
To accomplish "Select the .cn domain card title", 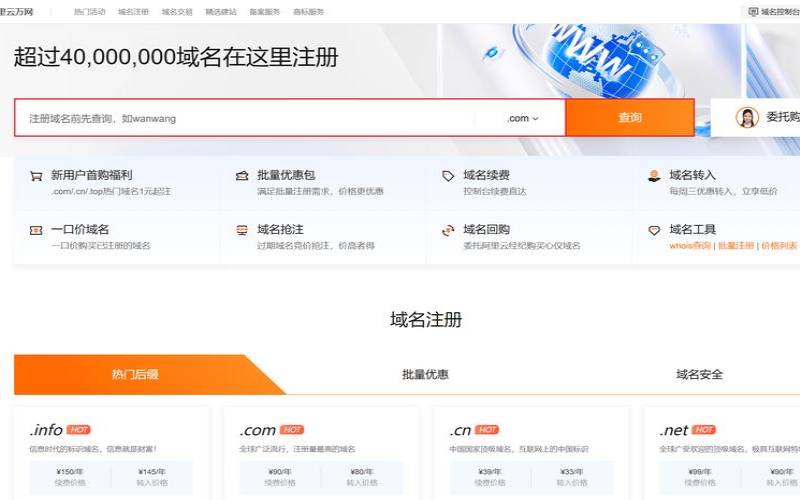I will click(x=460, y=430).
